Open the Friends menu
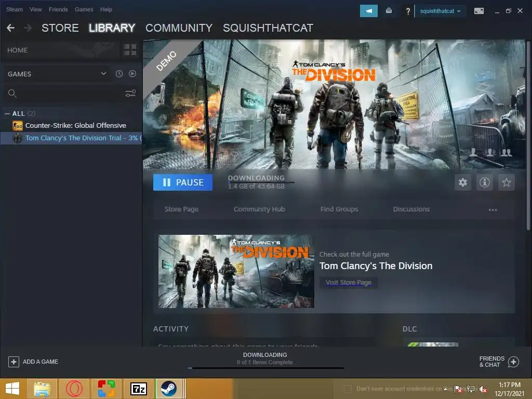The image size is (532, 399). (58, 9)
